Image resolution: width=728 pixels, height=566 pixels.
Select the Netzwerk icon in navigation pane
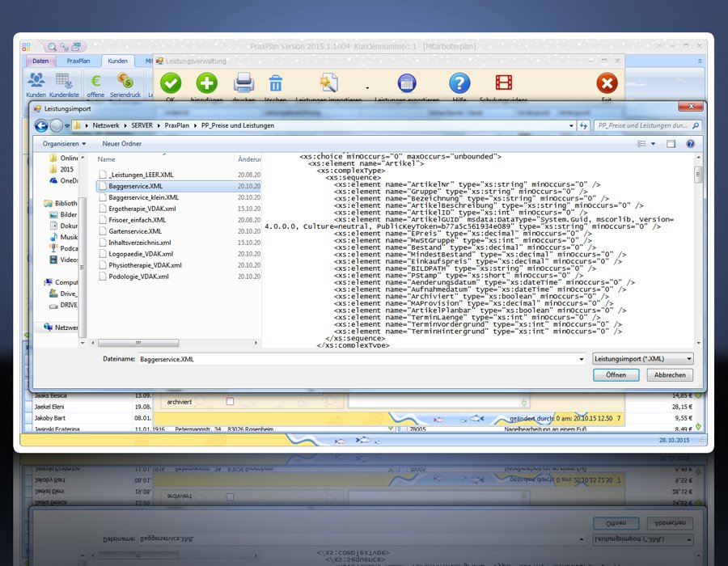[x=48, y=327]
